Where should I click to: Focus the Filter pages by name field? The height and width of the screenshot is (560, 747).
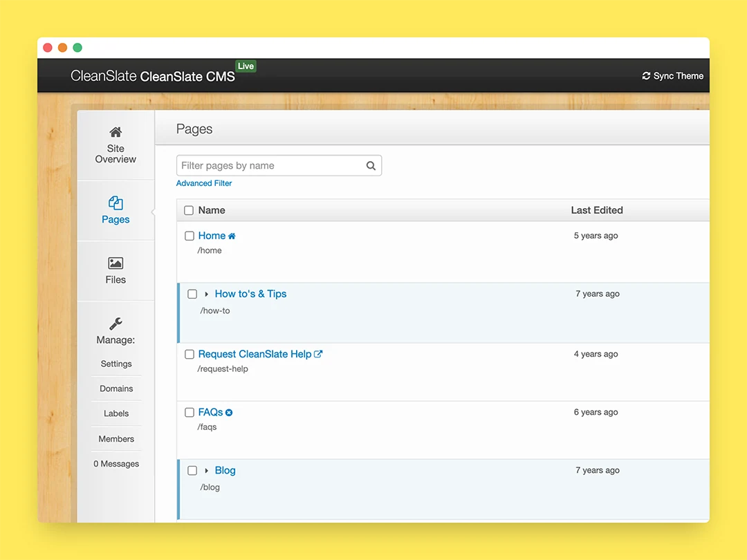pos(279,165)
